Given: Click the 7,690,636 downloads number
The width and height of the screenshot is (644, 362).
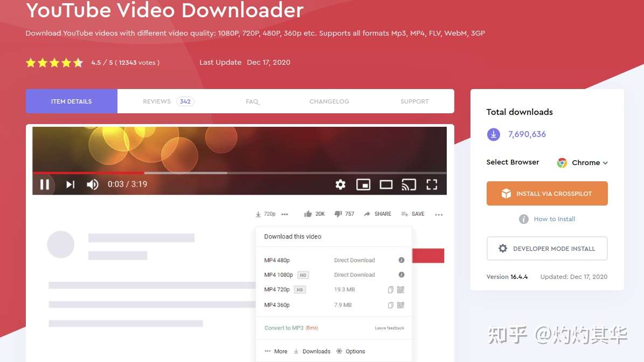Looking at the screenshot, I should click(x=527, y=134).
